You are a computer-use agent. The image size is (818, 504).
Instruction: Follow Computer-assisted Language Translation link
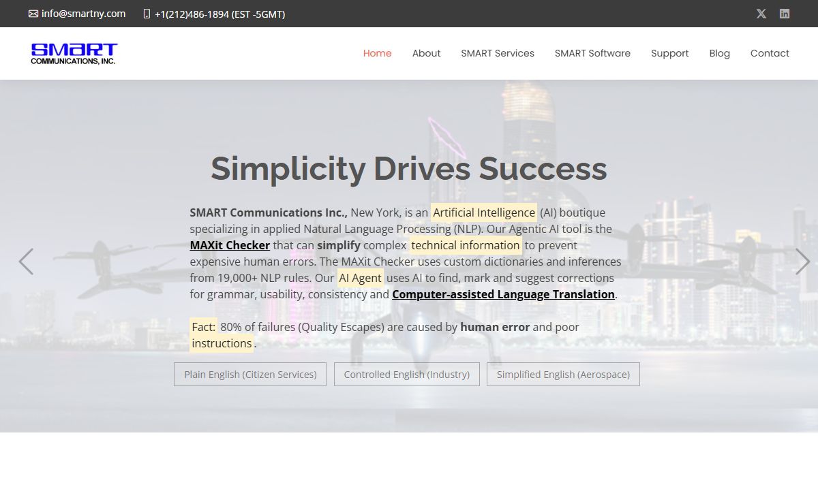503,294
